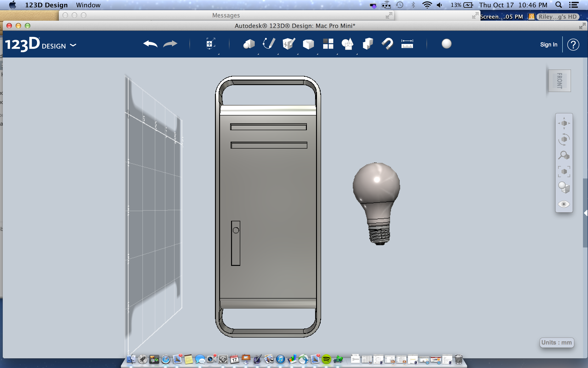
Task: Open Numbers from the Dock
Action: (292, 359)
